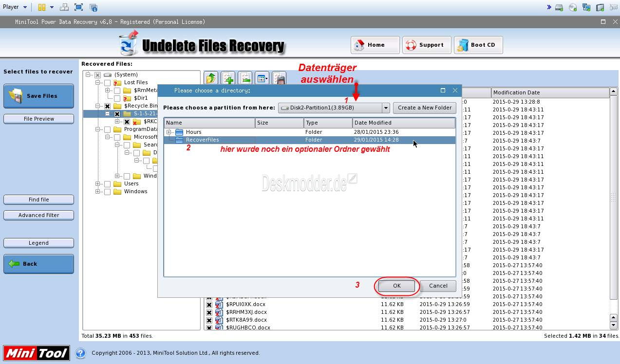Click the Boot CD button

(x=478, y=45)
